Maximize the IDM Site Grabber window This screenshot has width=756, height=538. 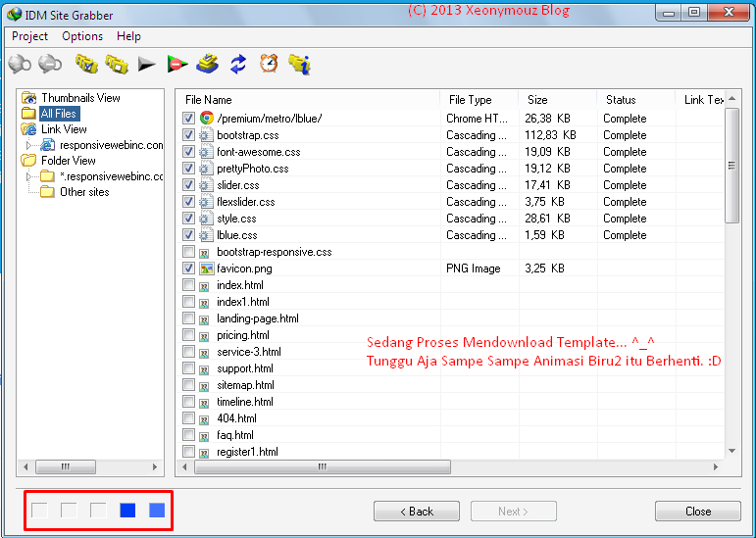tap(694, 12)
